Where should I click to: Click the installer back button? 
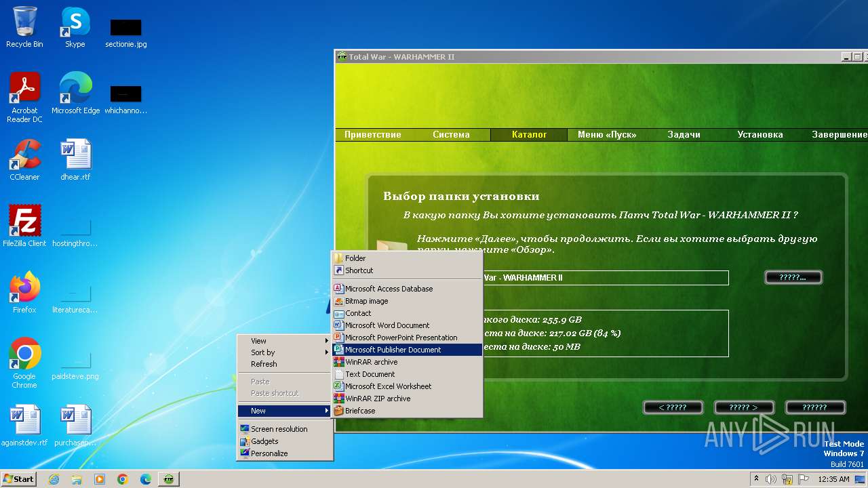pos(673,407)
